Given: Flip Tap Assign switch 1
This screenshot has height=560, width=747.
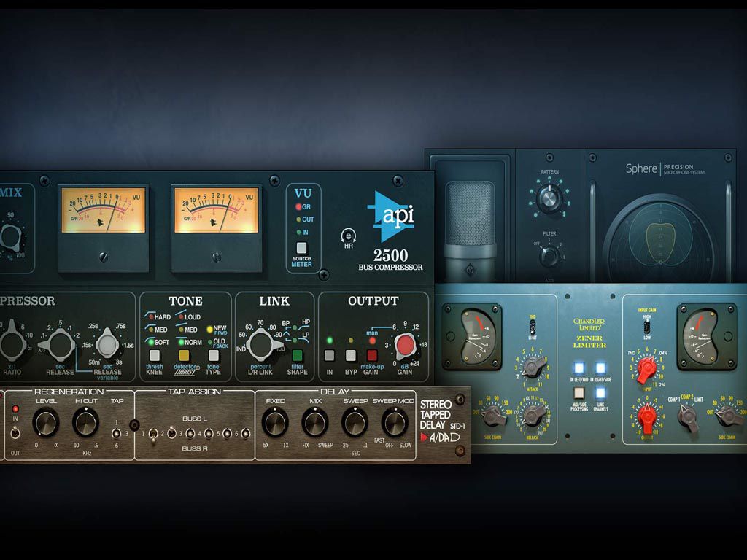Looking at the screenshot, I should point(153,435).
